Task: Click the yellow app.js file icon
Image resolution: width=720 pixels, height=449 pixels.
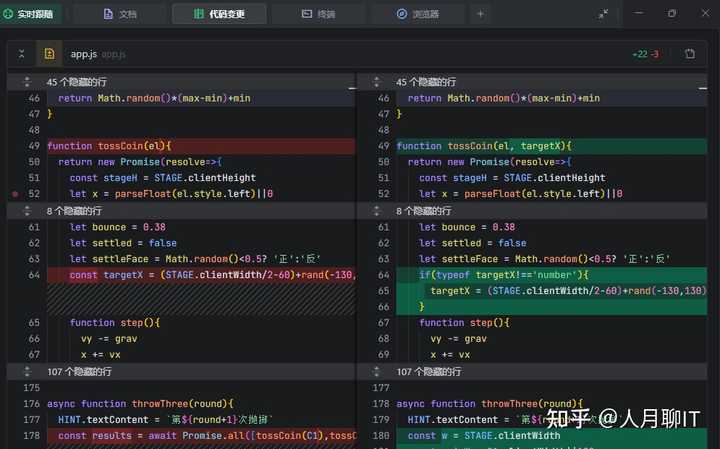Action: [x=48, y=54]
